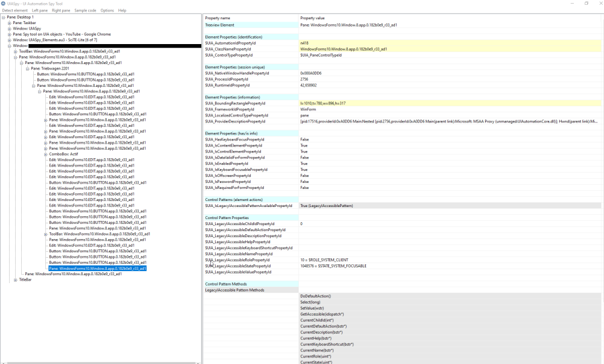Click the UIASpy app icon in title bar

click(4, 3)
